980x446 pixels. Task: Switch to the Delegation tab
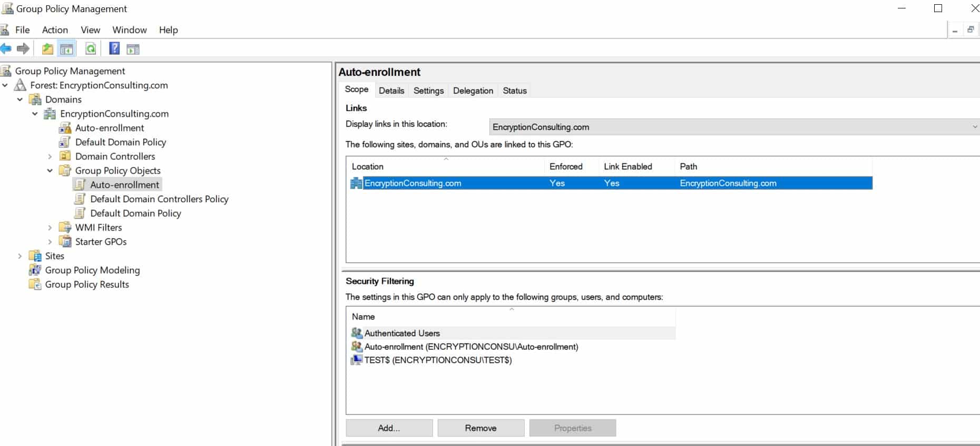[x=473, y=91]
